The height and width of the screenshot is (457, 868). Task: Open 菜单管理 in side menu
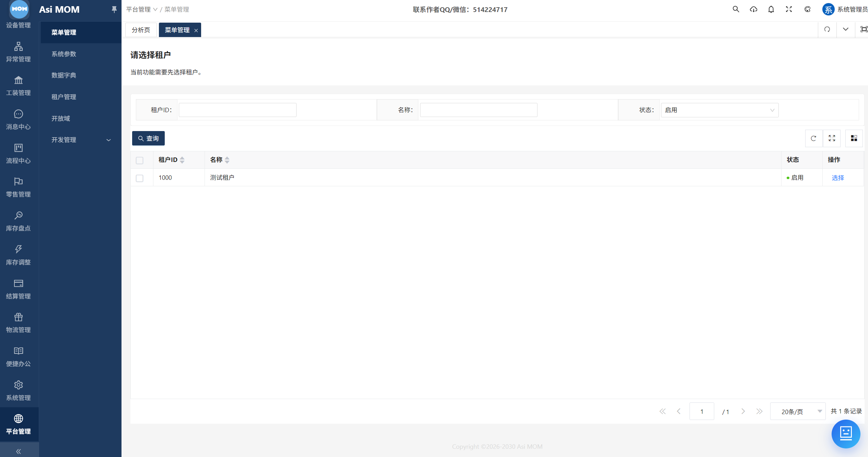(x=81, y=32)
